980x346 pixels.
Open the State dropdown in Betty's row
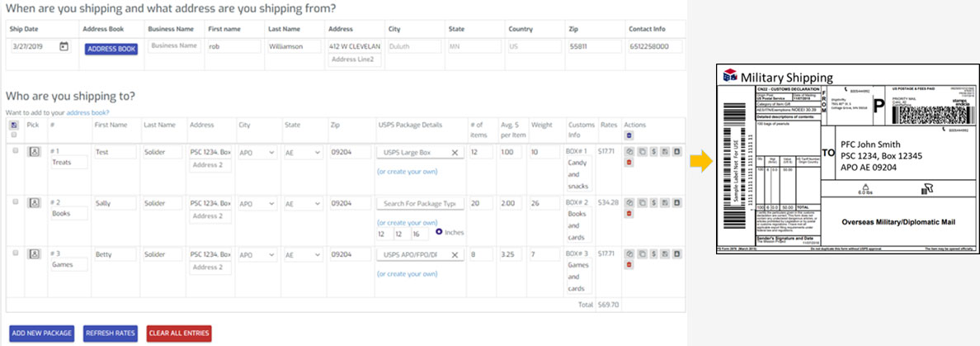pyautogui.click(x=303, y=254)
